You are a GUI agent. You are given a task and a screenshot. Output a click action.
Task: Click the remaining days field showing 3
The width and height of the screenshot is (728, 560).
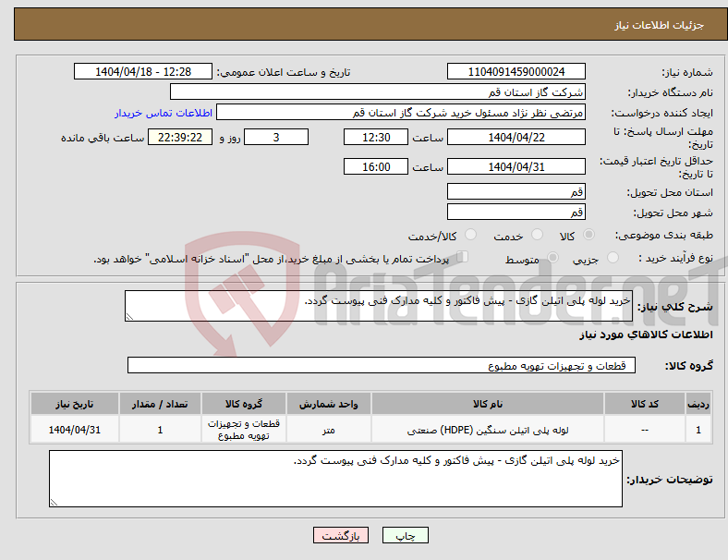(276, 137)
